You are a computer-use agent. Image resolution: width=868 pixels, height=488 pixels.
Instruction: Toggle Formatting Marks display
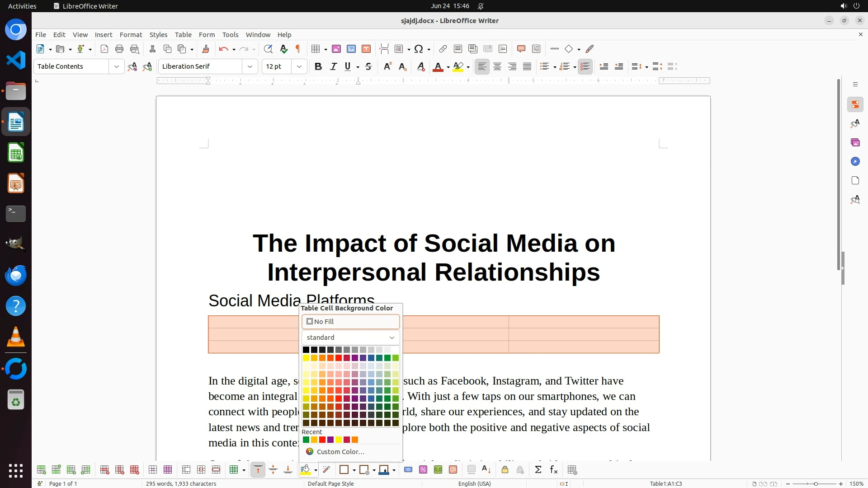tap(298, 49)
